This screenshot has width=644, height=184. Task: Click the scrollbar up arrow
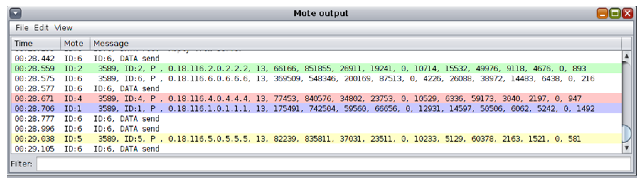coord(627,56)
